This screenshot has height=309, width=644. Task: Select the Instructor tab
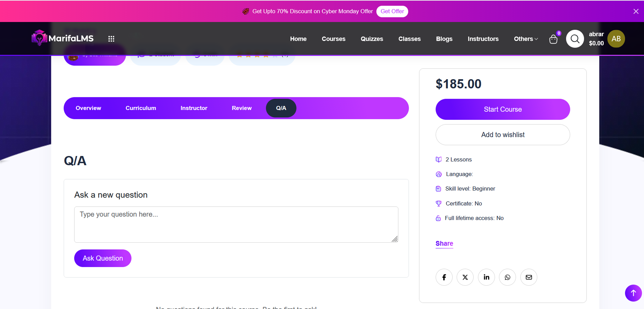point(194,108)
